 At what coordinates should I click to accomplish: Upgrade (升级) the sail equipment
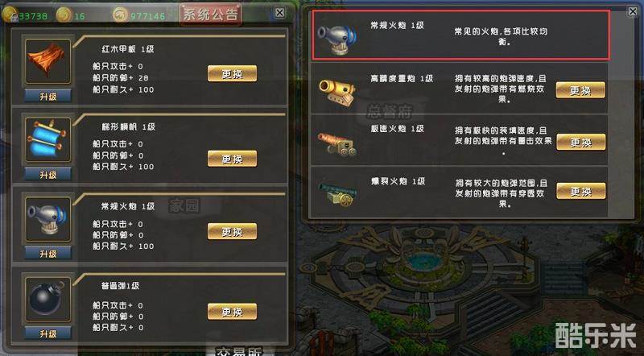point(48,175)
